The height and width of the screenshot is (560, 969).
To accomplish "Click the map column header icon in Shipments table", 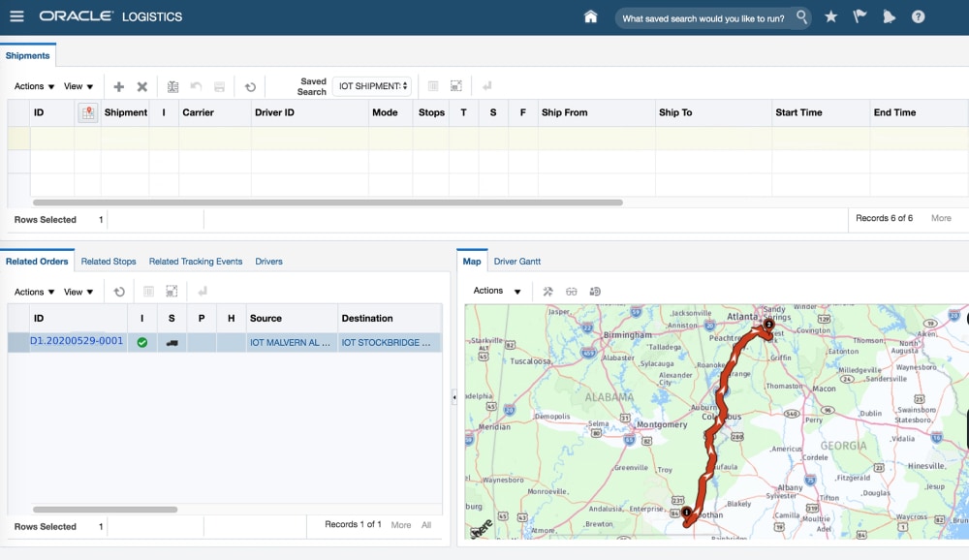I will click(87, 113).
